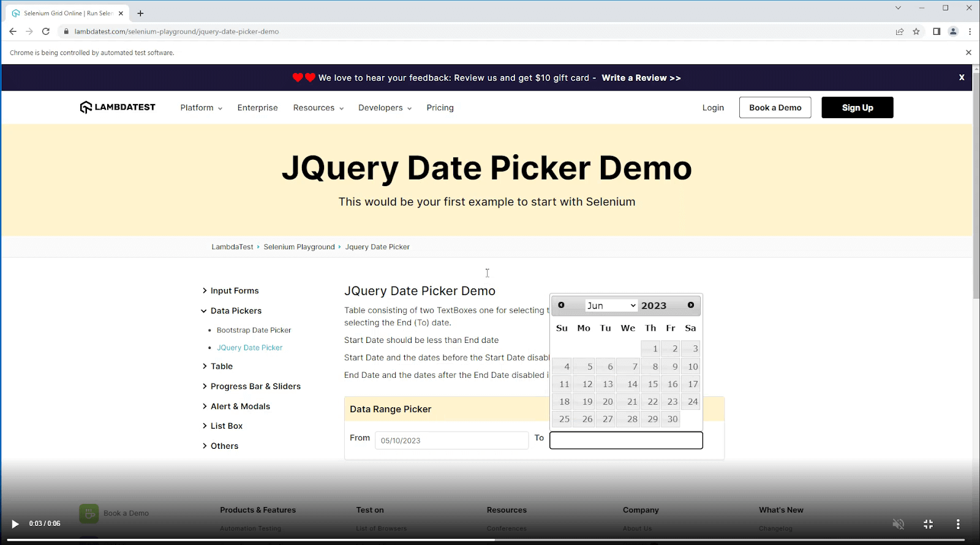Bookmark this page with star icon
The height and width of the screenshot is (545, 980).
pos(916,31)
